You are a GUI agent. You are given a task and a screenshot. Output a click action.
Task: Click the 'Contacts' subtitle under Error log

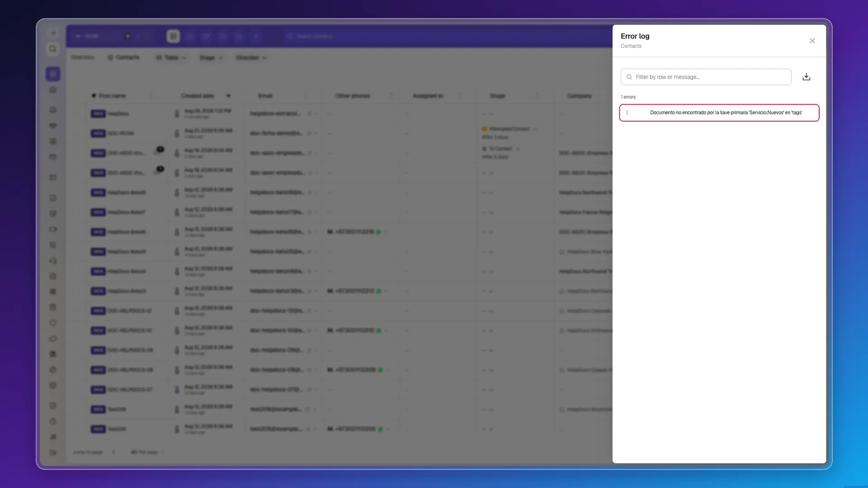click(x=631, y=46)
